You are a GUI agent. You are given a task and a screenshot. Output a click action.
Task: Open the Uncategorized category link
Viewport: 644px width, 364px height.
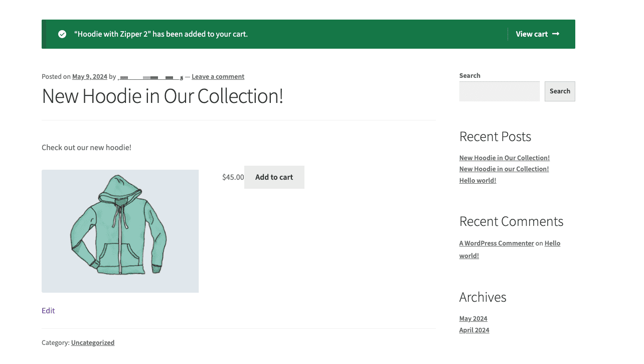pos(92,342)
